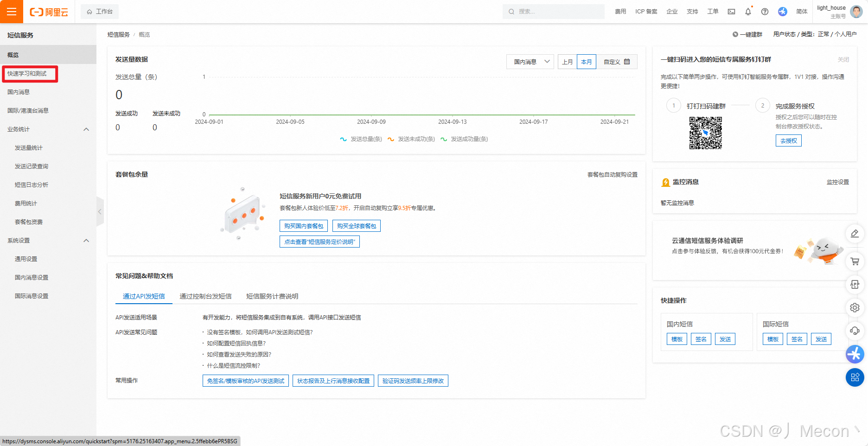
Task: Collapse the 系统设置 sidebar section
Action: tap(86, 240)
